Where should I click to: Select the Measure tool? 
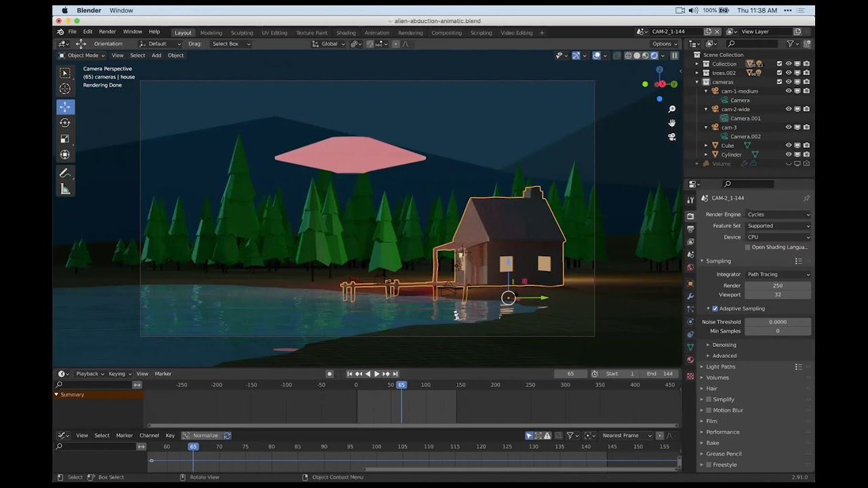click(x=65, y=190)
